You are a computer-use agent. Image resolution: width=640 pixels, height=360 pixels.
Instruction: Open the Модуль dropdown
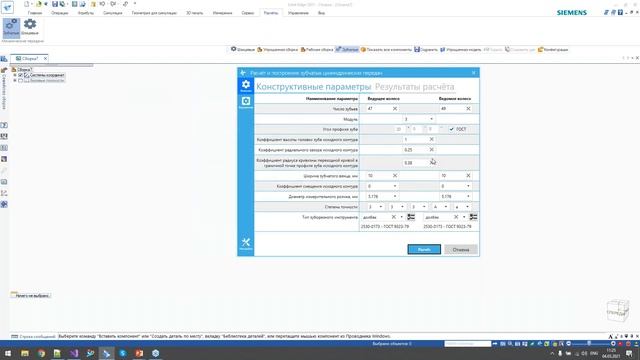tap(431, 119)
